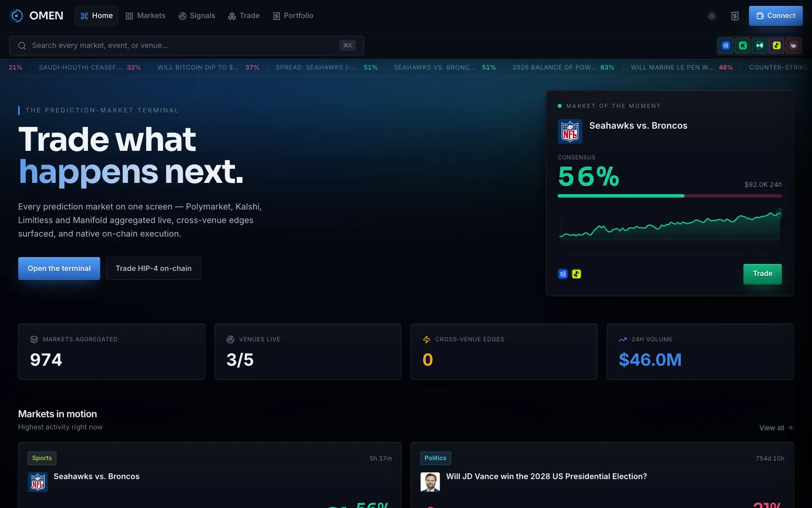
Task: Click the Trade HIP-4 on-chain button
Action: [154, 268]
